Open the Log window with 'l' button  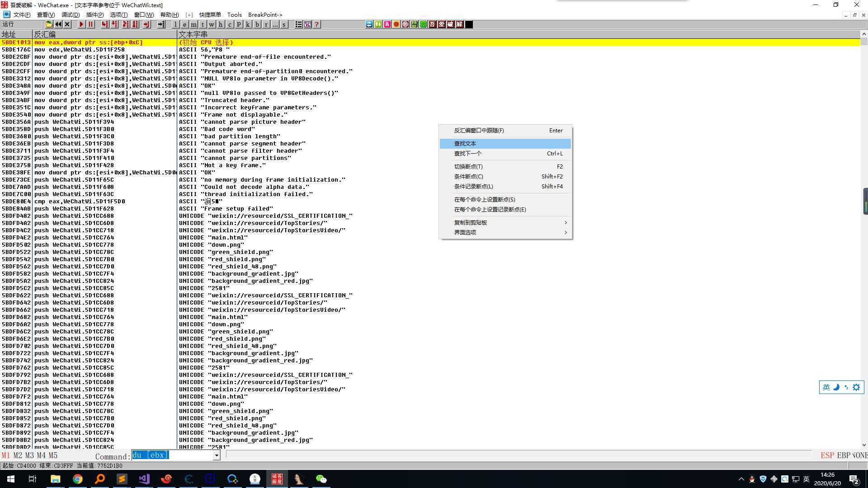(175, 24)
